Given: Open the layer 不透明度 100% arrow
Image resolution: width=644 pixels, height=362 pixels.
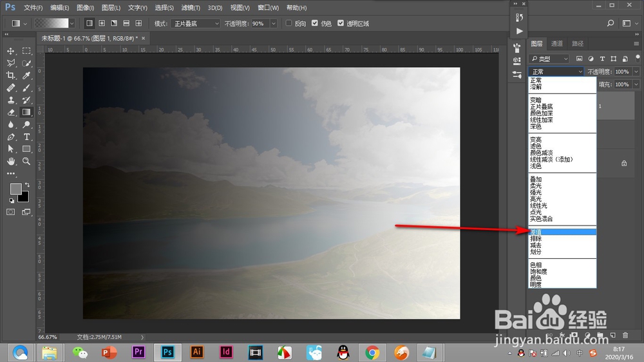Looking at the screenshot, I should pos(636,71).
